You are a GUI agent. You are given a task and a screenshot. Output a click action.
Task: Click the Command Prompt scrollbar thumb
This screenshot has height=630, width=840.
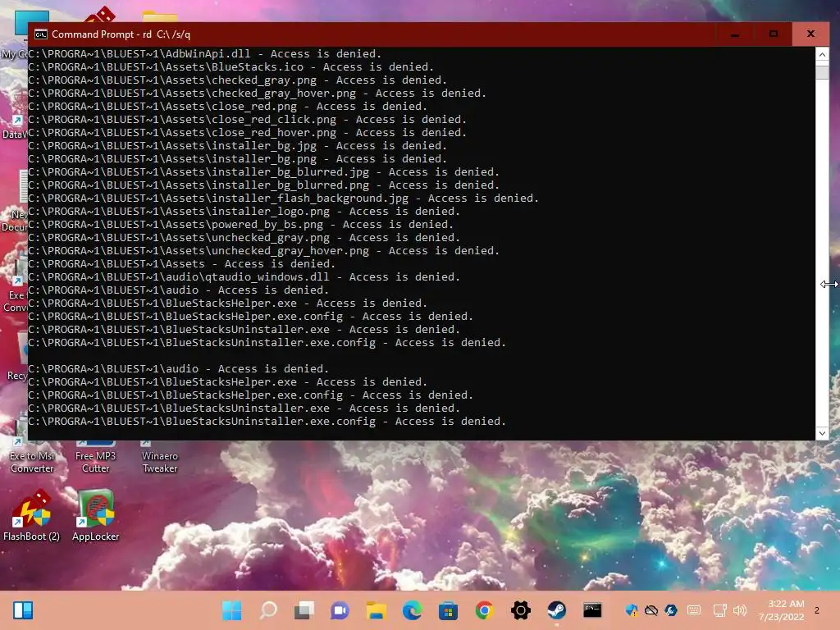click(x=822, y=72)
